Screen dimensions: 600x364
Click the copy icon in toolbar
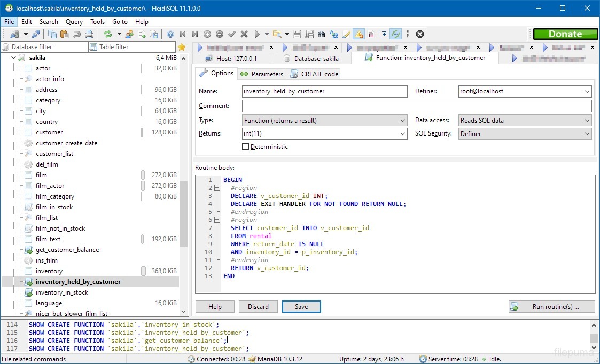(52, 34)
